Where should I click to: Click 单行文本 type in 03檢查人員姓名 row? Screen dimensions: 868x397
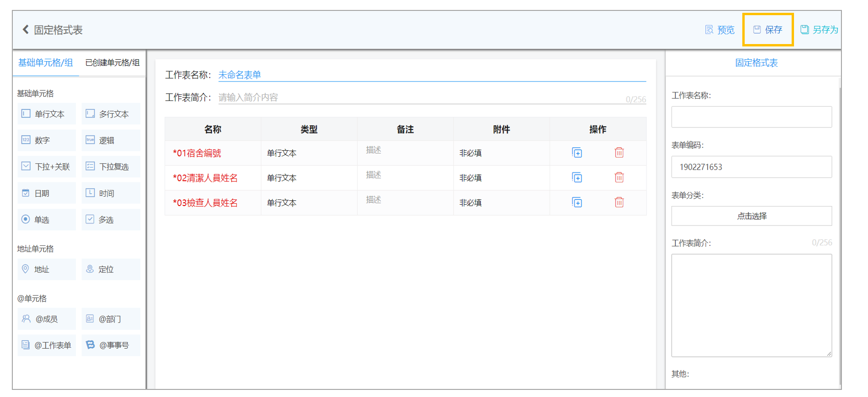pos(282,203)
